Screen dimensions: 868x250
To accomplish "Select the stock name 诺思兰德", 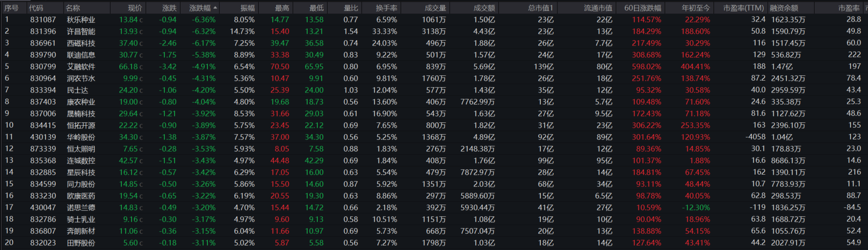I will point(81,207).
